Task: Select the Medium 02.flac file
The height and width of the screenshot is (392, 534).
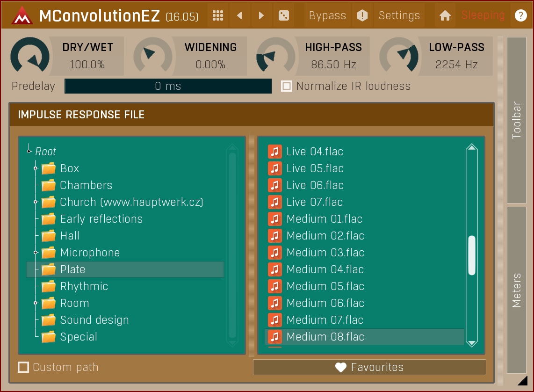Action: pyautogui.click(x=364, y=236)
